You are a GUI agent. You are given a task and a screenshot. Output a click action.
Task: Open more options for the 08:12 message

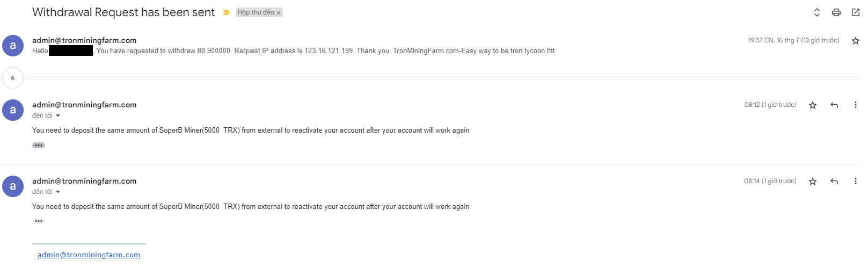pos(855,105)
